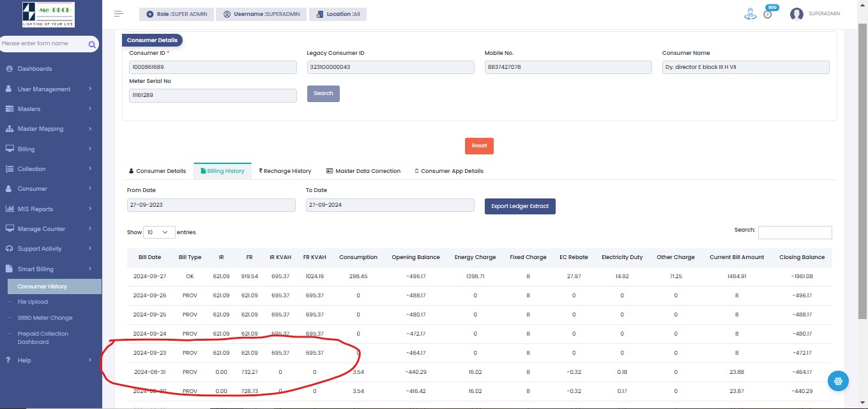Open the Dashboards icon in sidebar
The image size is (868, 409).
[x=10, y=69]
